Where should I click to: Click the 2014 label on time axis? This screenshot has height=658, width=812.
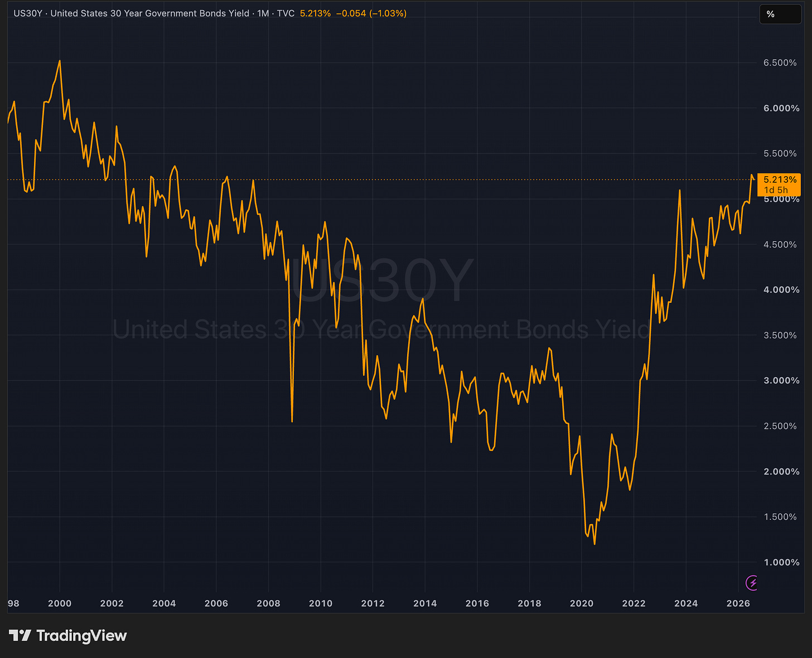[x=425, y=603]
